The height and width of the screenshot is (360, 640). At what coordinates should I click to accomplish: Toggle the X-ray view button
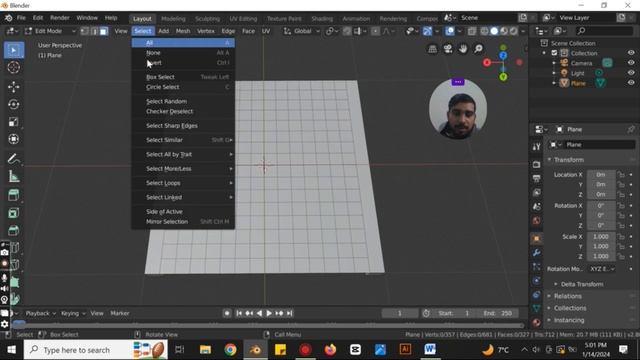click(x=472, y=31)
